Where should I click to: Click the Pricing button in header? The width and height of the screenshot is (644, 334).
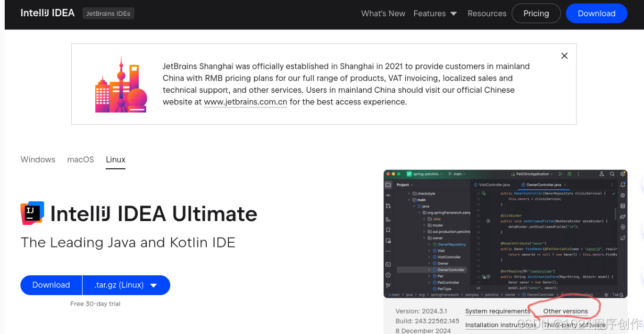(x=536, y=14)
